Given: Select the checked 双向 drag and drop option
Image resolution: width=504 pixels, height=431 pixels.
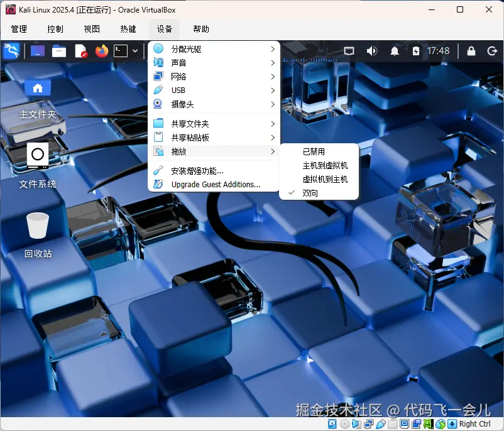Looking at the screenshot, I should coord(319,193).
